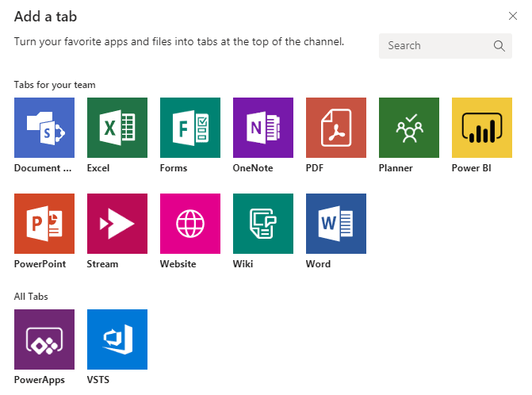Select the Word app icon
The height and width of the screenshot is (395, 532).
(336, 224)
